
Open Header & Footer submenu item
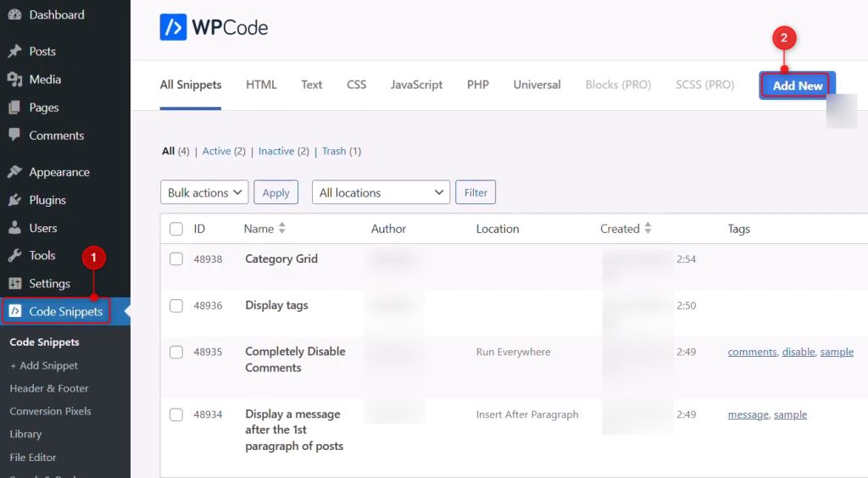[x=48, y=388]
